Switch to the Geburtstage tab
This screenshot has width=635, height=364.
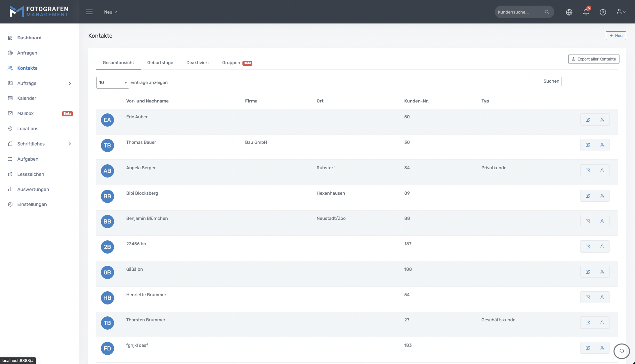tap(160, 63)
